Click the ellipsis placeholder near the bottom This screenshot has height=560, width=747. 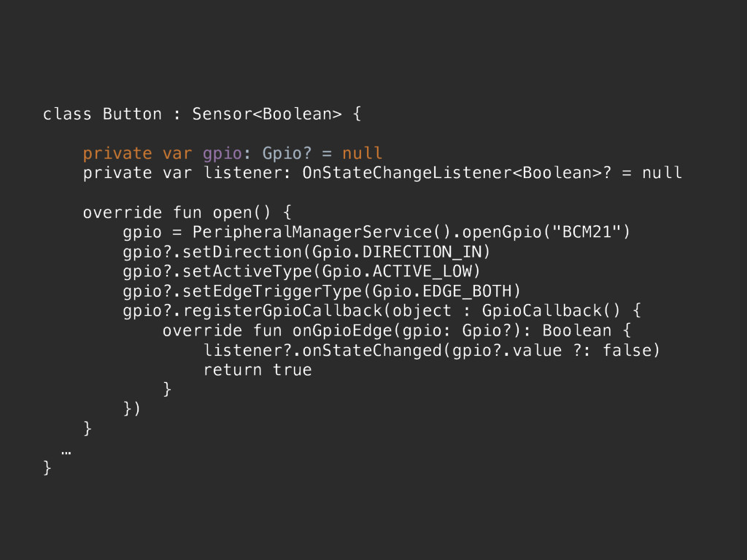[x=66, y=452]
